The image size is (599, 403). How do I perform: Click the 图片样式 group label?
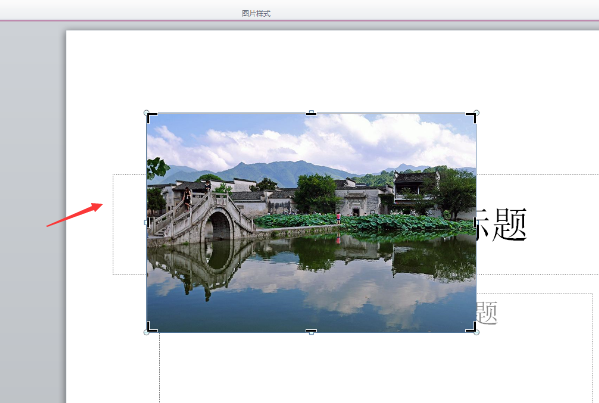[x=256, y=14]
